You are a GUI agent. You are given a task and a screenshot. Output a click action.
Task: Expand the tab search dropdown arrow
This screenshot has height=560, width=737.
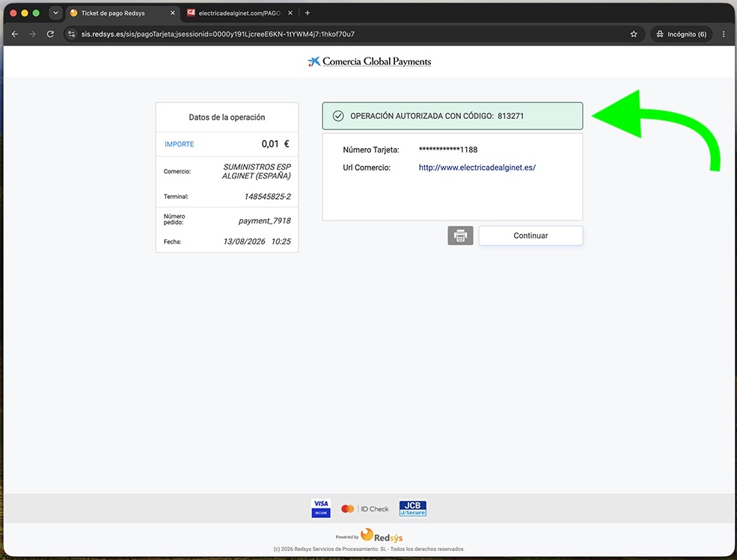[x=55, y=13]
